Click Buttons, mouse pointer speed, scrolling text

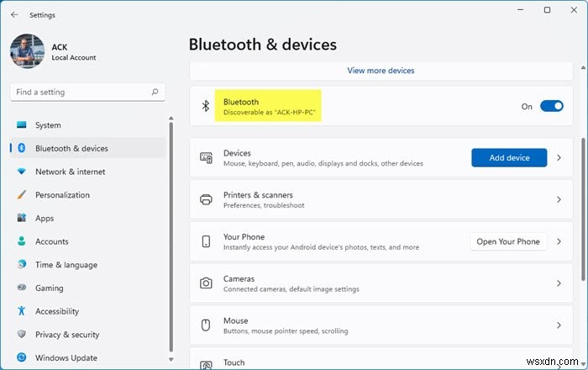coord(286,331)
